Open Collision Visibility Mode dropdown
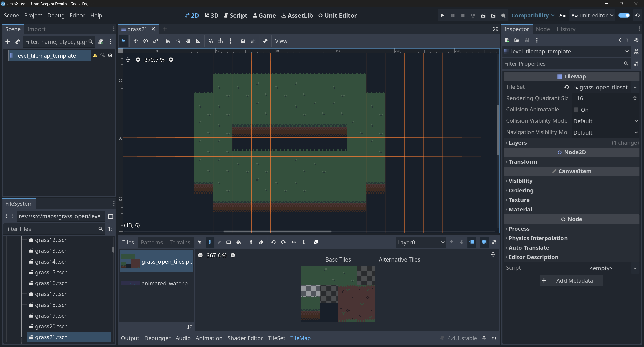This screenshot has height=347, width=644. coord(605,121)
